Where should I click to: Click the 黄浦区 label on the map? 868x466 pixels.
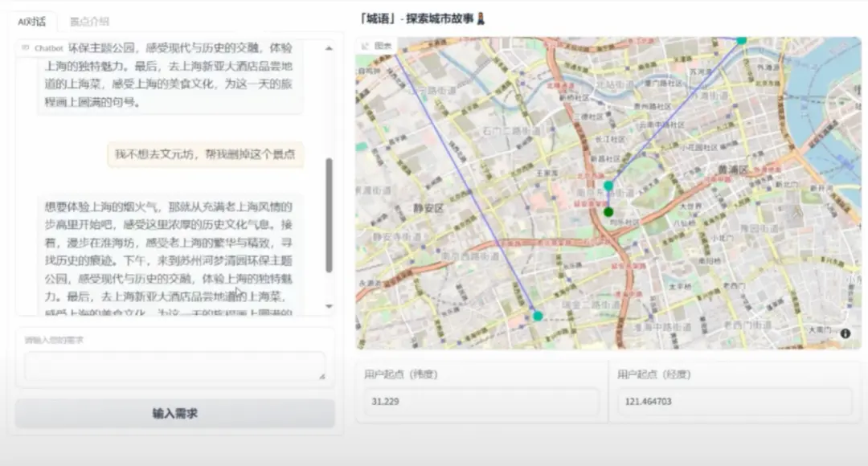pos(732,170)
